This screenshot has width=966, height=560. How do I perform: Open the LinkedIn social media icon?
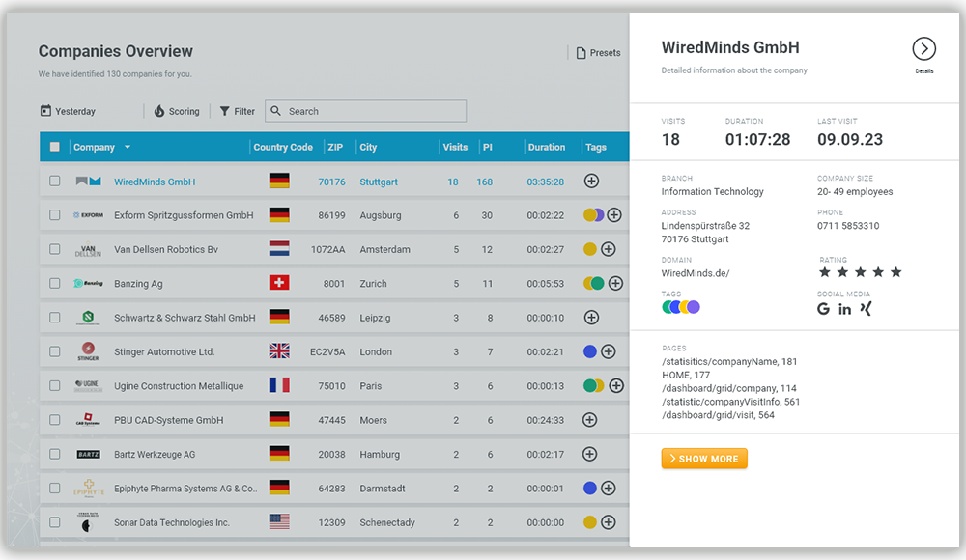pos(844,309)
